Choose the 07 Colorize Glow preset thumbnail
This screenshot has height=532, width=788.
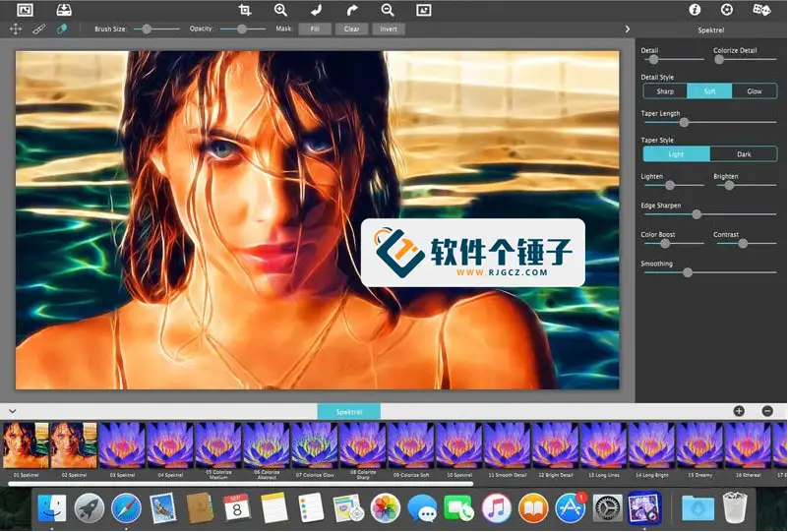[x=314, y=444]
